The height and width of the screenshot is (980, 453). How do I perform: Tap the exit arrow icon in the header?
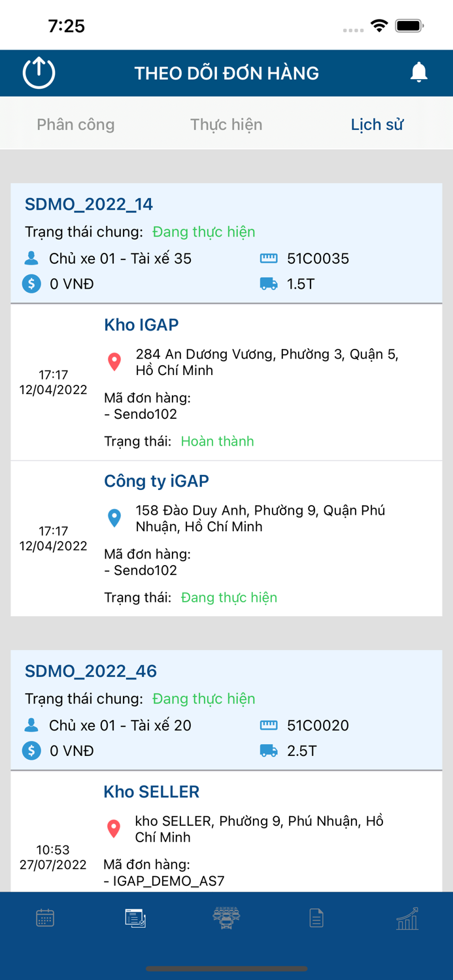(39, 73)
